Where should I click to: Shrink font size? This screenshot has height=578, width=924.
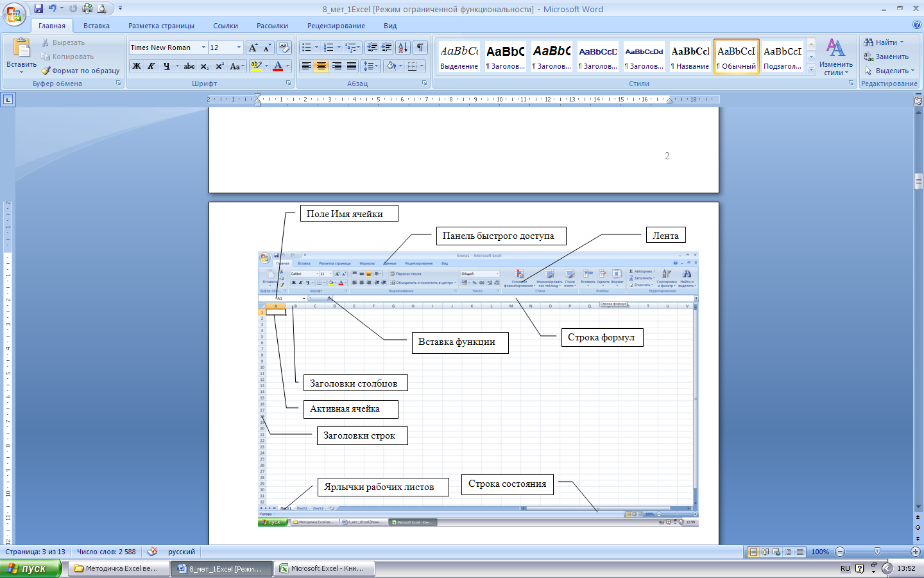coord(267,48)
